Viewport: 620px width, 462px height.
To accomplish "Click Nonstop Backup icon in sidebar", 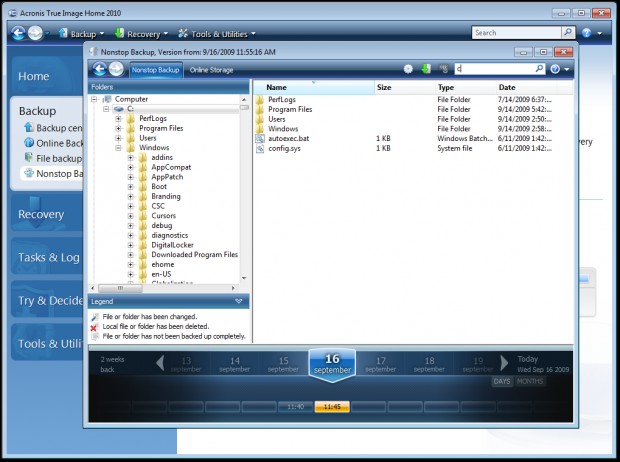I will [28, 173].
